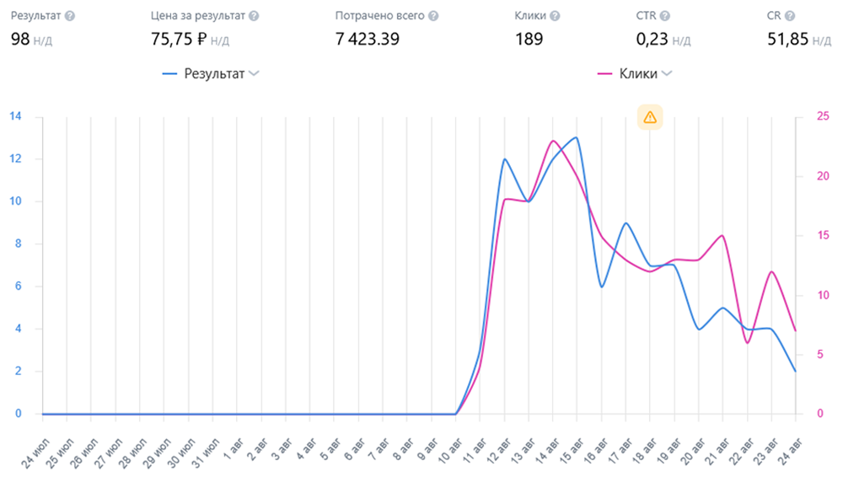The width and height of the screenshot is (843, 504).
Task: Click the pink line peak at 14 авг
Action: (x=553, y=141)
